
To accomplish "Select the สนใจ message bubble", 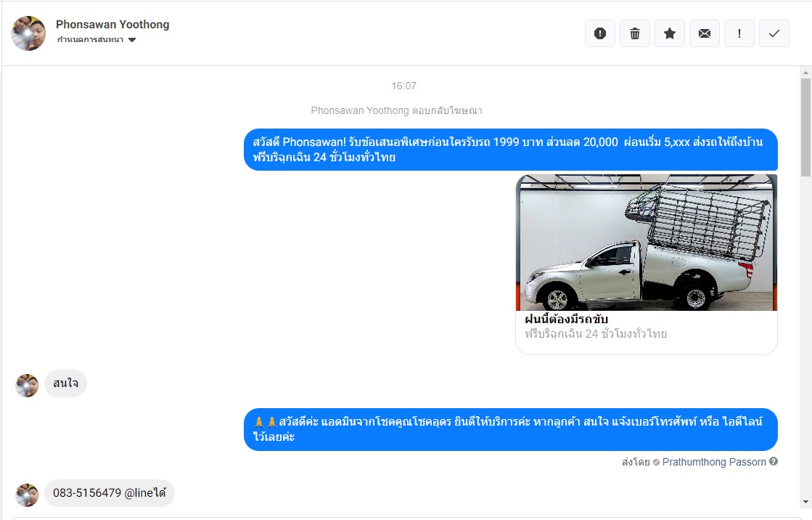I will click(x=66, y=383).
